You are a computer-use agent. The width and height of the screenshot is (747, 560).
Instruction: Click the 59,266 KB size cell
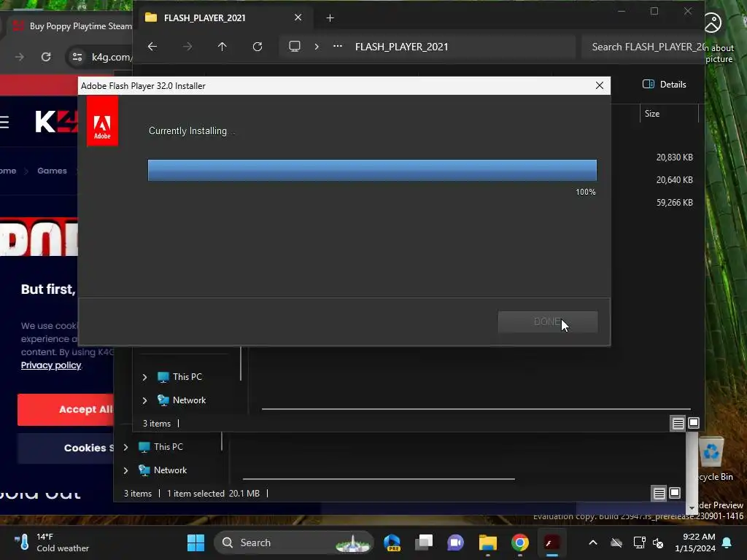[x=674, y=203]
